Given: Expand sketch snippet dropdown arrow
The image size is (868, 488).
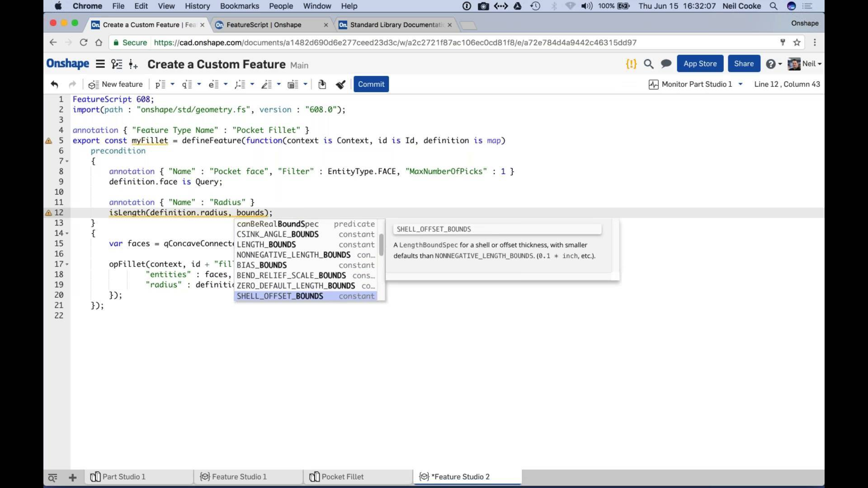Looking at the screenshot, I should point(279,84).
